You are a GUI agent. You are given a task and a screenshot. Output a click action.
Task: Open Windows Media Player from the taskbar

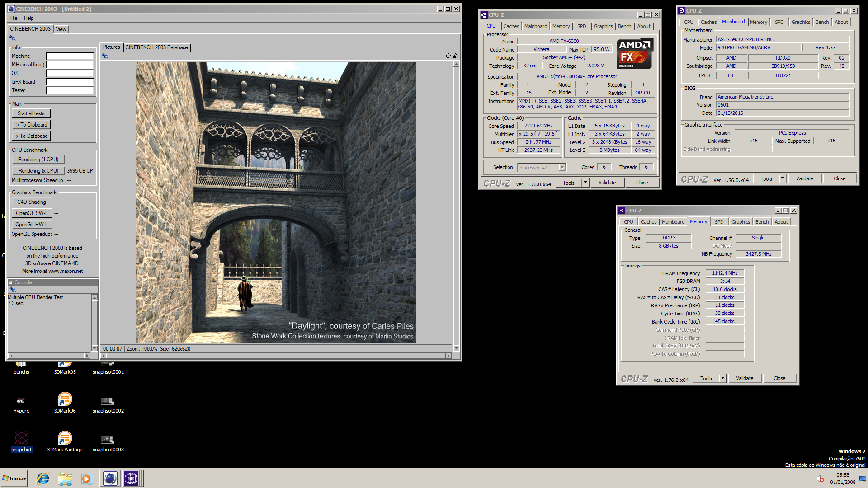coord(87,479)
